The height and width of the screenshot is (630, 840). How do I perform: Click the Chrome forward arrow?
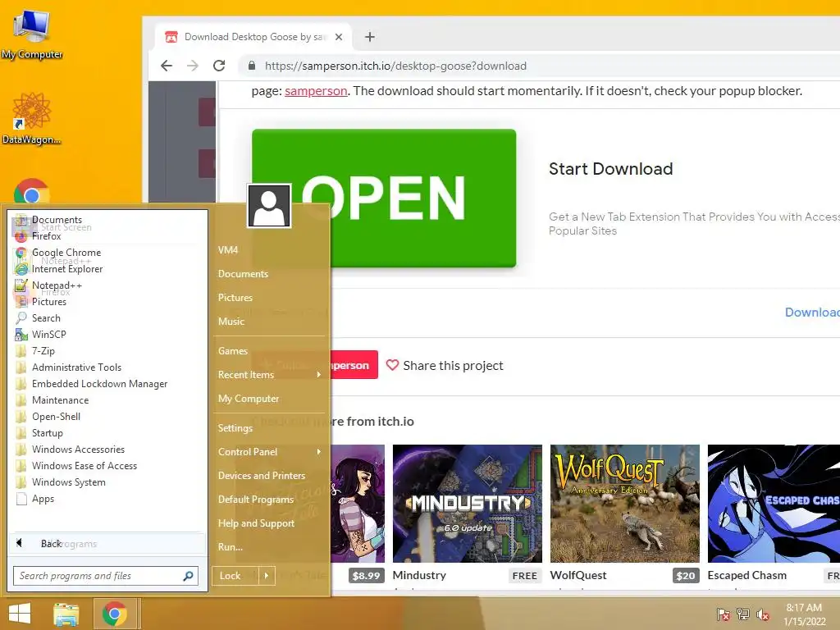click(193, 66)
